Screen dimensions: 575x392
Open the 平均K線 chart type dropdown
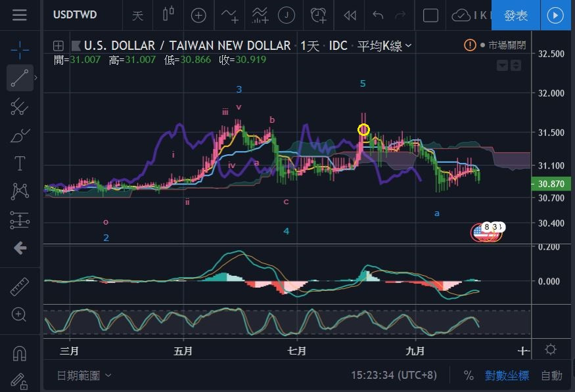click(384, 46)
